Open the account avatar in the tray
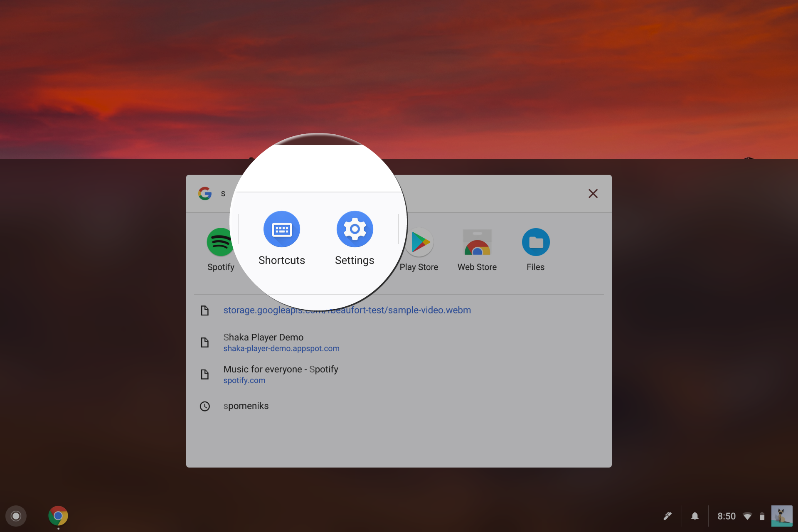Image resolution: width=798 pixels, height=532 pixels. [782, 516]
